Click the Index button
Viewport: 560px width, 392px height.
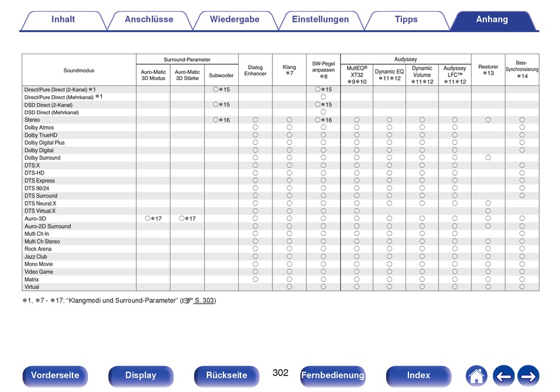pos(418,375)
